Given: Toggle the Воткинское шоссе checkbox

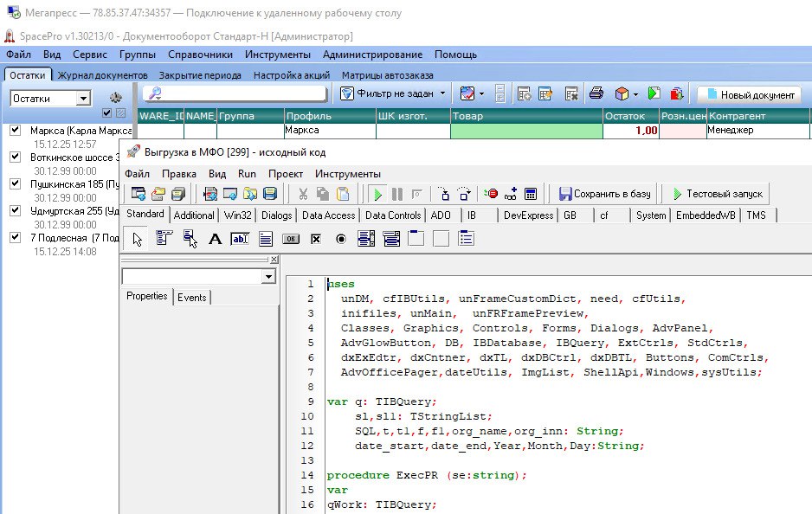Looking at the screenshot, I should tap(15, 157).
